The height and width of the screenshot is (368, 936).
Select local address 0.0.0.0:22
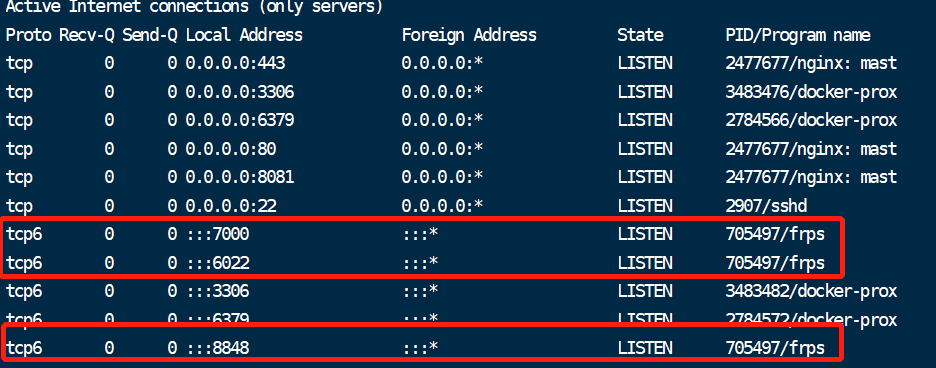(x=231, y=206)
